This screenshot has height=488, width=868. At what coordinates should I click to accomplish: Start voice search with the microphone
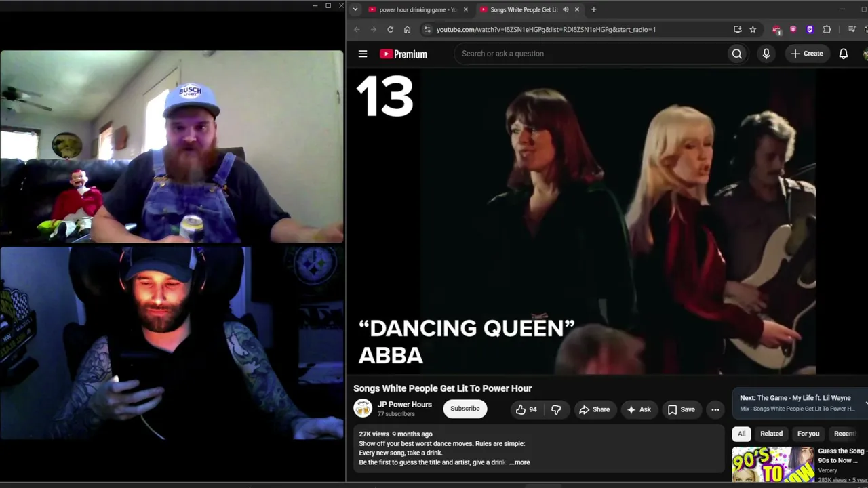pos(766,54)
